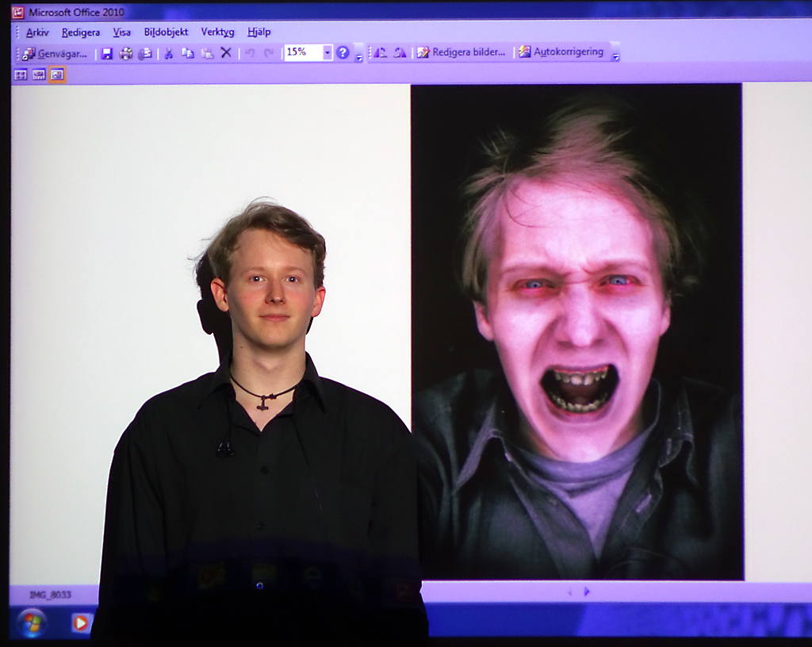Click the 15% zoom input field

304,52
